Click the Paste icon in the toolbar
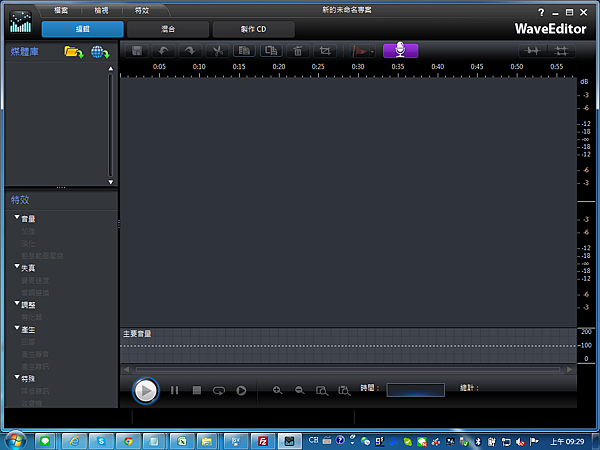The image size is (600, 450). (271, 51)
